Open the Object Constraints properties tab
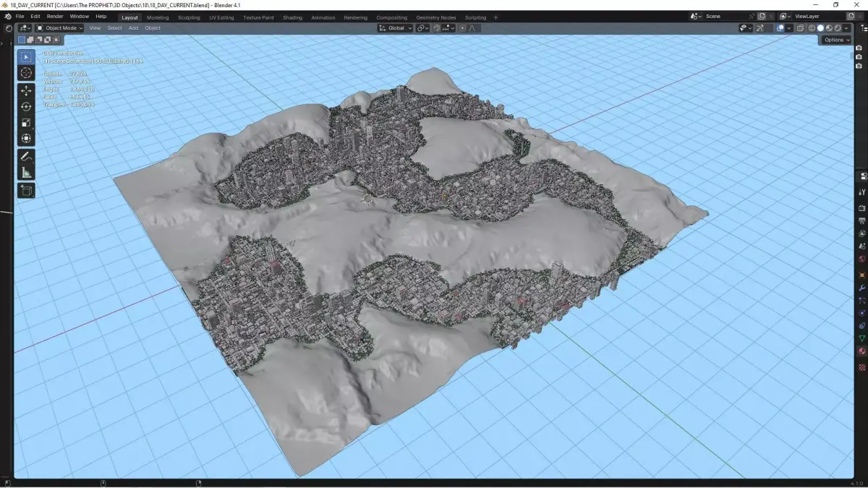Screen dimensions: 868x488 coord(862,325)
